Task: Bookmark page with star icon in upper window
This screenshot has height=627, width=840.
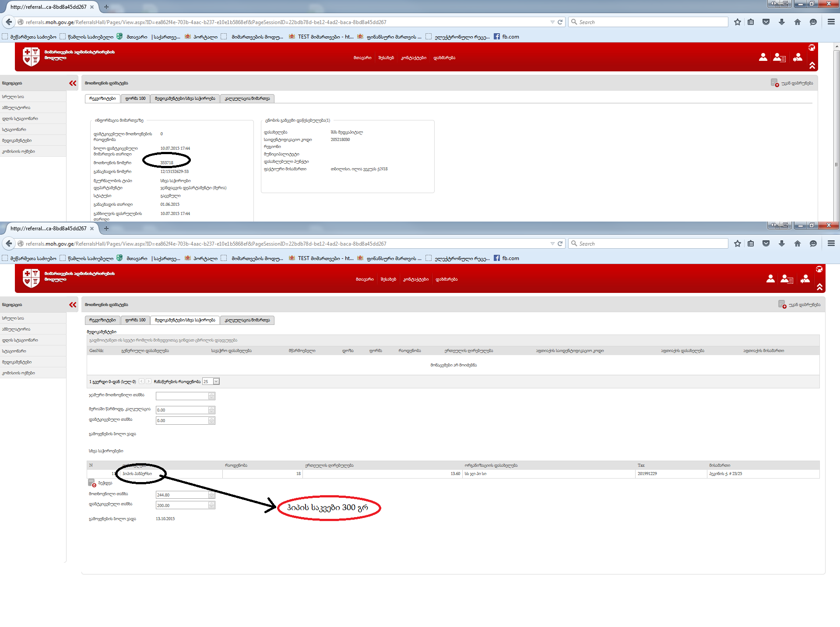Action: (738, 22)
